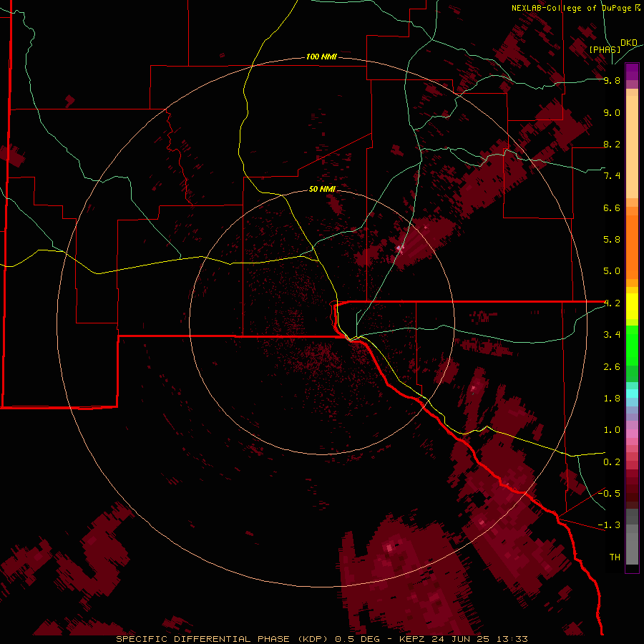Viewport: 644px width, 644px height.
Task: Click the DKD label above the color scale
Action: (629, 43)
